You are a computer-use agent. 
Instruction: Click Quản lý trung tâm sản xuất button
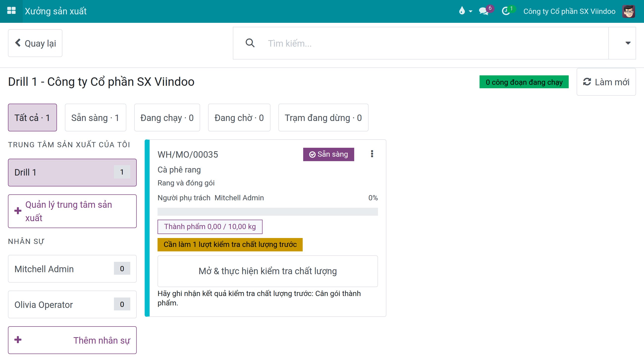(x=72, y=211)
